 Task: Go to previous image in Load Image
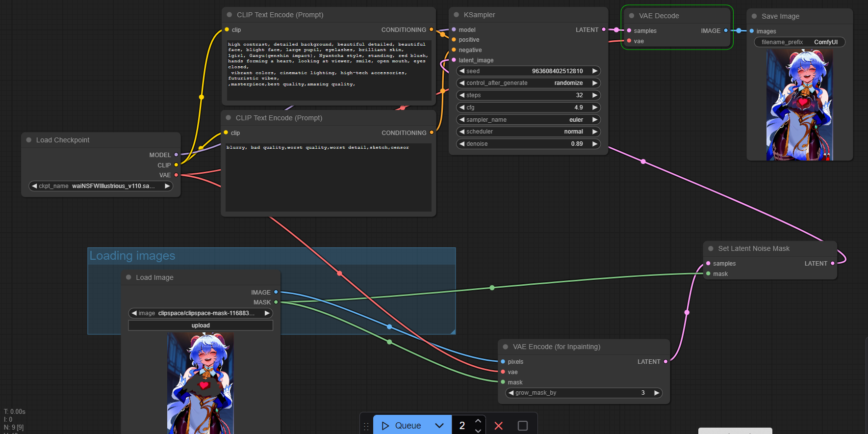point(134,313)
